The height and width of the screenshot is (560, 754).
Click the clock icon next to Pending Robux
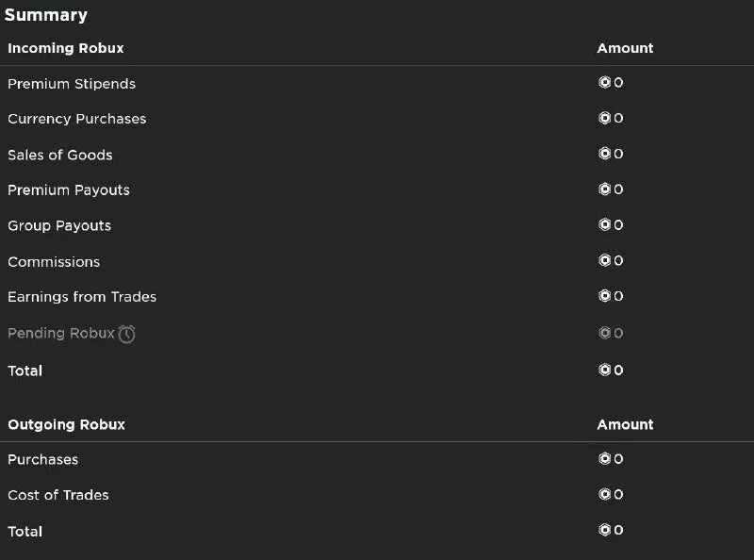point(127,334)
